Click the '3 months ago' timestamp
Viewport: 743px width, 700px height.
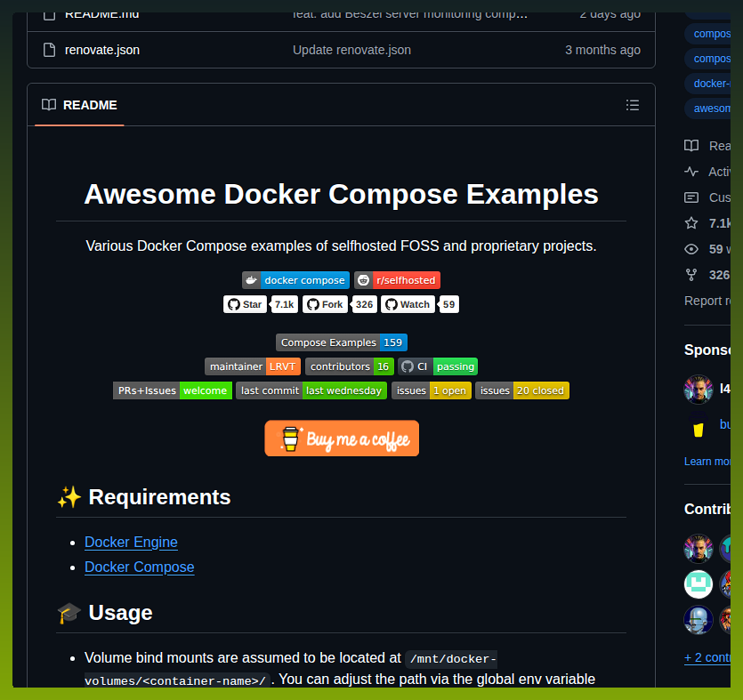[x=602, y=50]
